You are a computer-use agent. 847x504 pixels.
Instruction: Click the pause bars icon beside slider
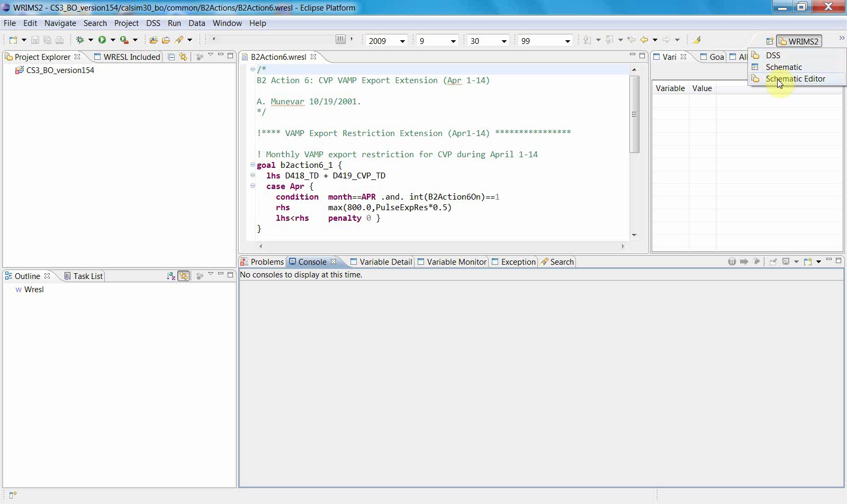(x=340, y=39)
